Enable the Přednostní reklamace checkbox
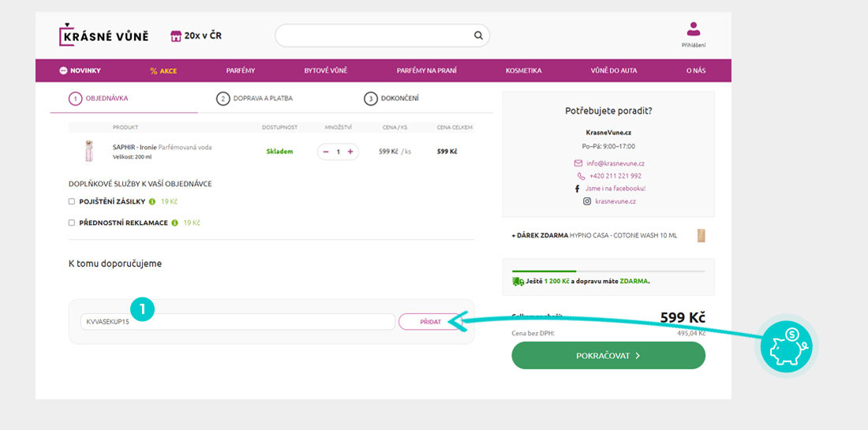The image size is (868, 430). [x=72, y=222]
